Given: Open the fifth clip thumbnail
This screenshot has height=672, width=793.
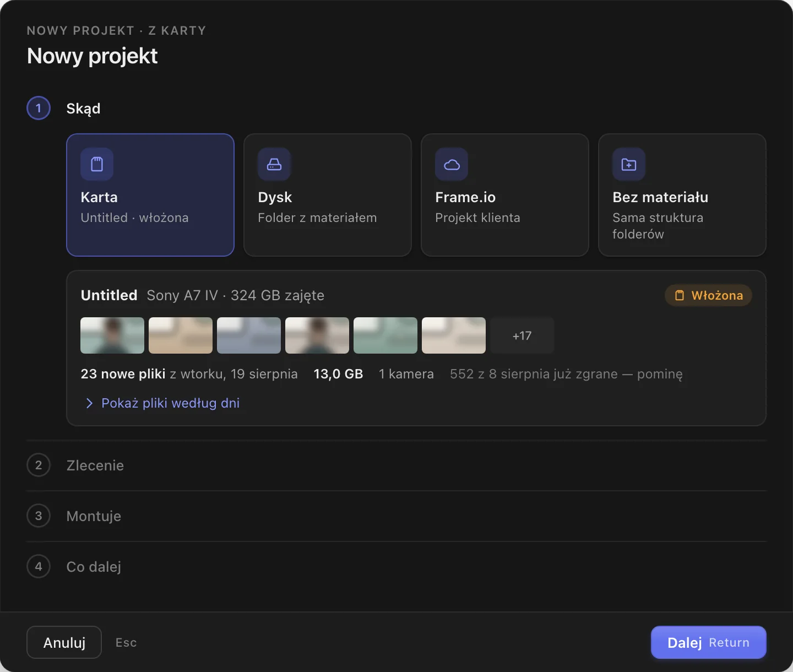Looking at the screenshot, I should point(385,335).
